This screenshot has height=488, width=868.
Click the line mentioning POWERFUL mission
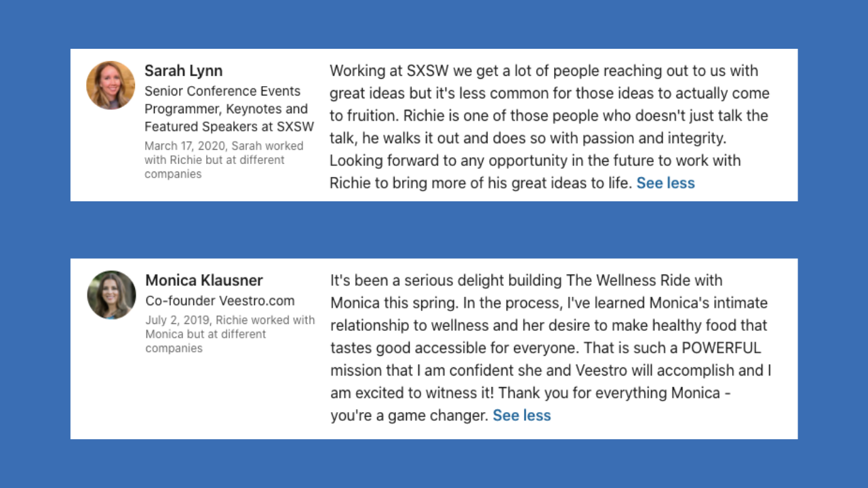pyautogui.click(x=546, y=348)
